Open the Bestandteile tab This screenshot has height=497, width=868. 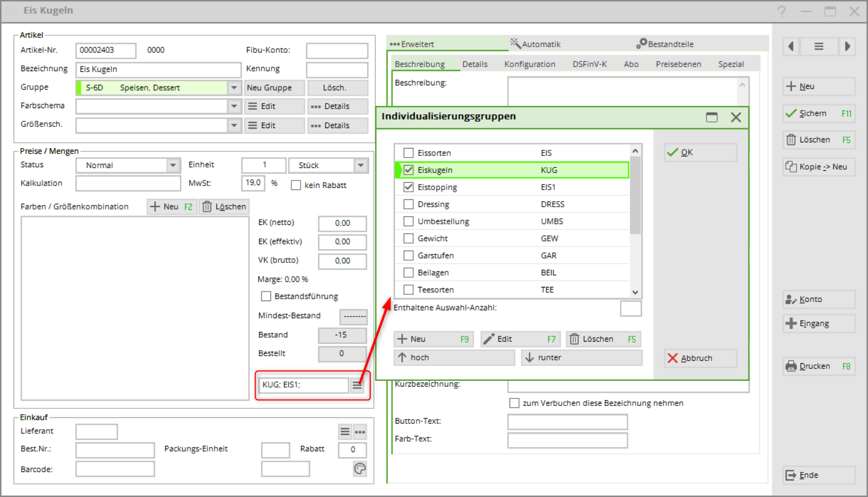[x=665, y=44]
